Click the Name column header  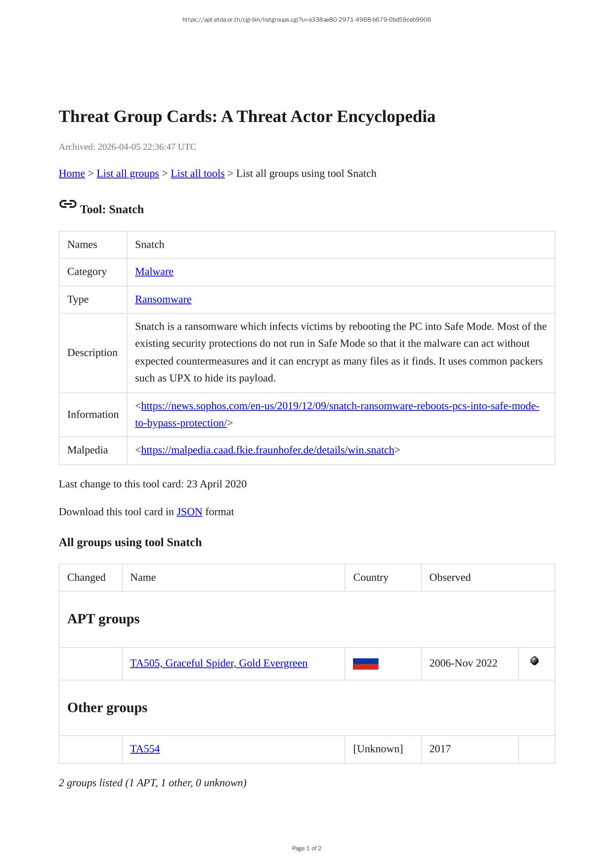(143, 578)
